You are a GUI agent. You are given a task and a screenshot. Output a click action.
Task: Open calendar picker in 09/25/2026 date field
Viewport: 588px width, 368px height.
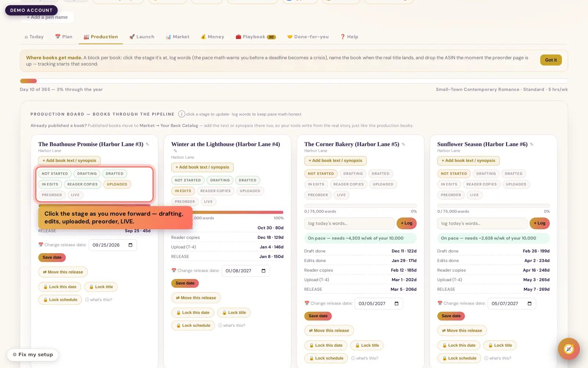130,245
